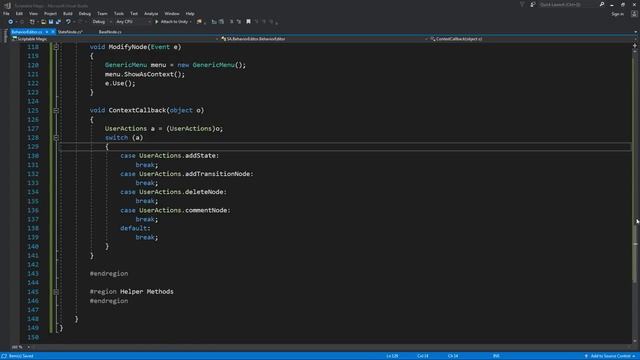Undo the last edit via the toolbar

68,22
